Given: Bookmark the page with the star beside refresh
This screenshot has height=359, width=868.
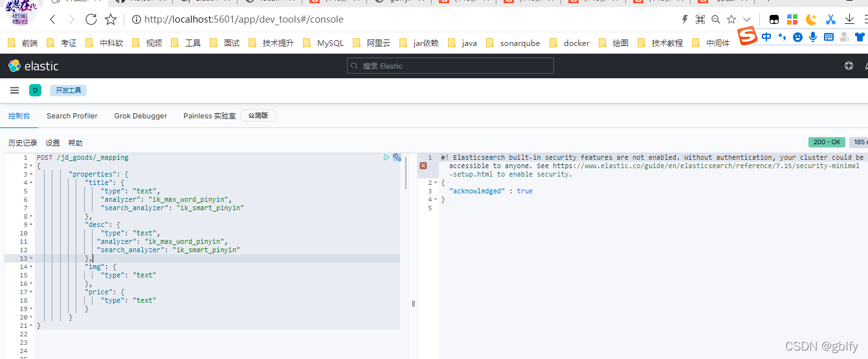Looking at the screenshot, I should 111,19.
